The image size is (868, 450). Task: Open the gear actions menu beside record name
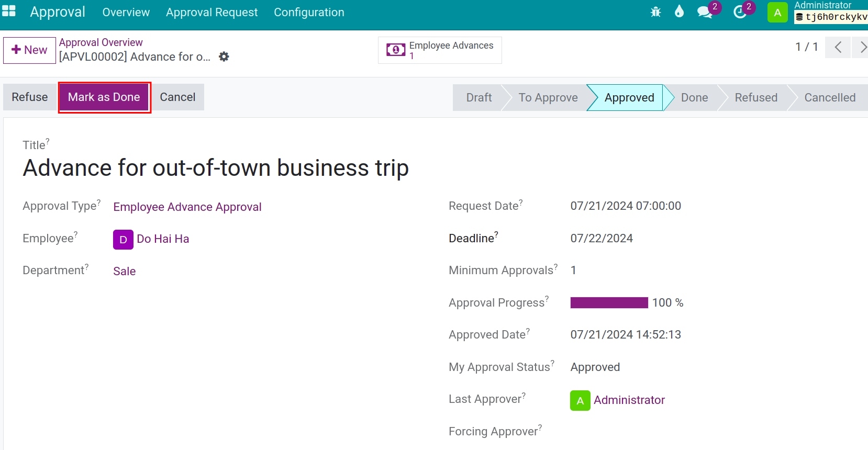[x=224, y=57]
